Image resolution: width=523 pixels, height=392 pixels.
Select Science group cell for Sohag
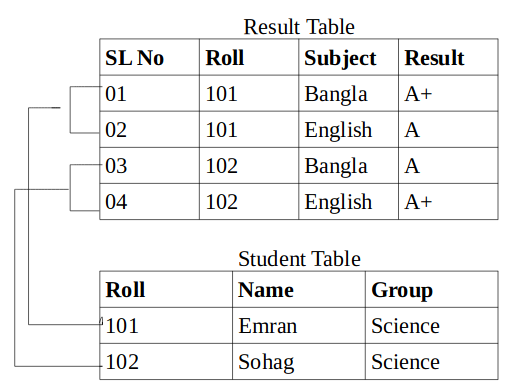(x=432, y=362)
